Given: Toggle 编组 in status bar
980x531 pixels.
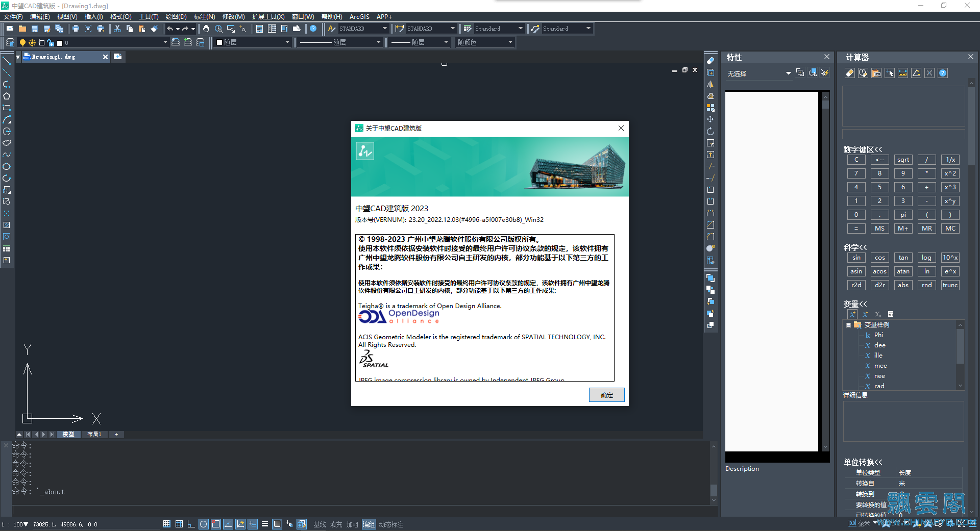Looking at the screenshot, I should [x=369, y=524].
